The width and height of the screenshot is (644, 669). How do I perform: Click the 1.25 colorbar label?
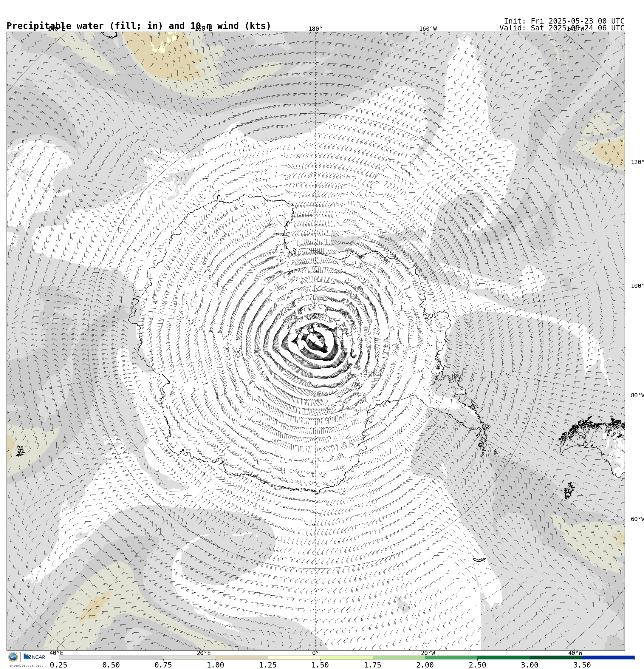(x=268, y=665)
